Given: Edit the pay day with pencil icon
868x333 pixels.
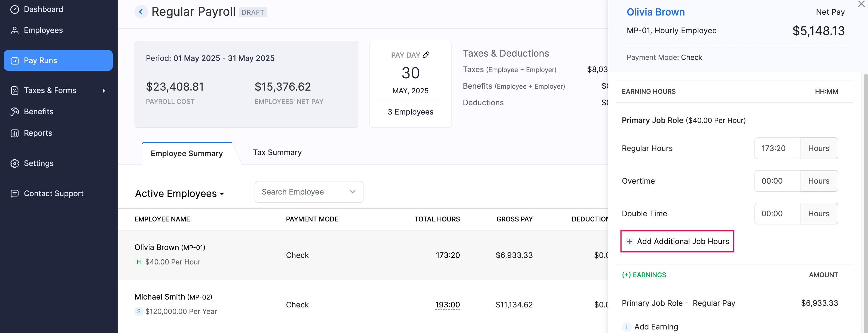Looking at the screenshot, I should click(426, 55).
